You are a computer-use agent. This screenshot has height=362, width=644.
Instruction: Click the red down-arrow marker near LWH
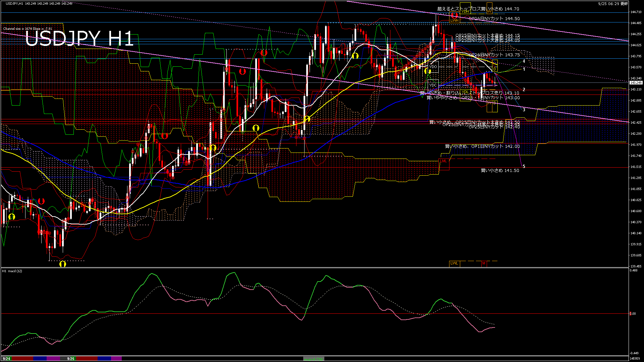[x=454, y=15]
